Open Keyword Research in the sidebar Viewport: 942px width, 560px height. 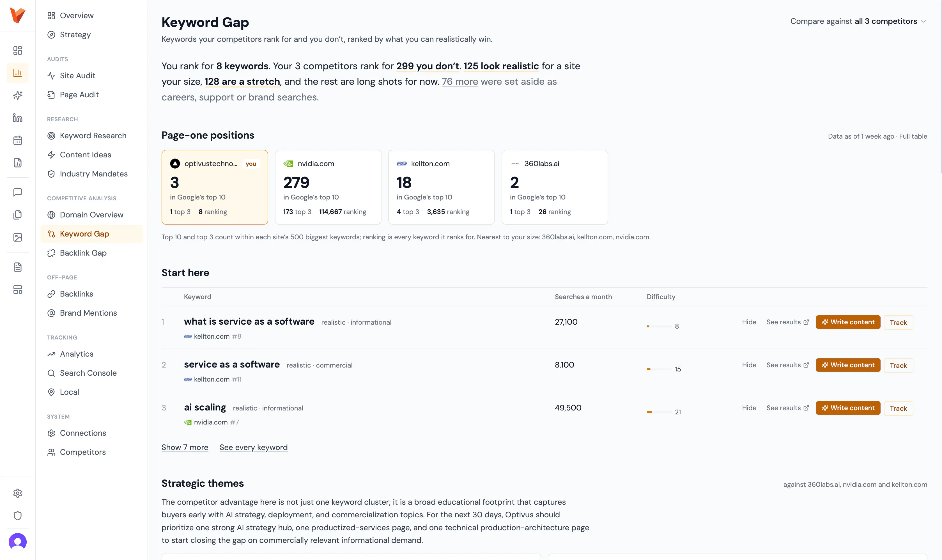pyautogui.click(x=92, y=136)
